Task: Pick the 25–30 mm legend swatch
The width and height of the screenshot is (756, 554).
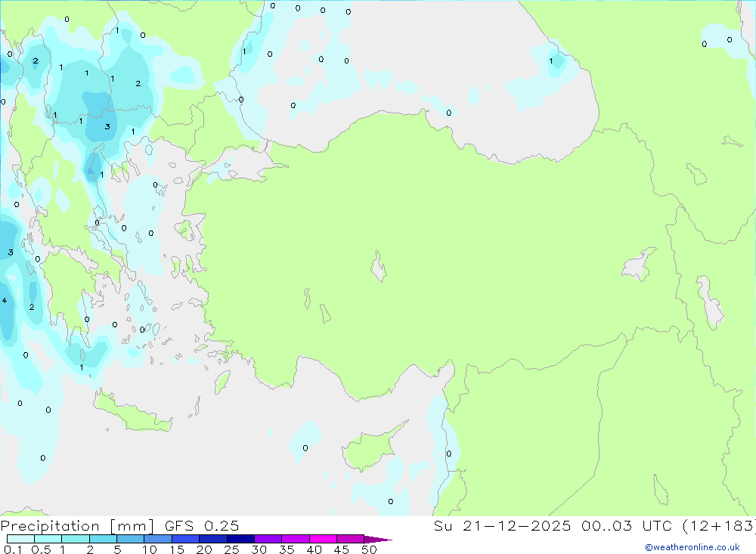Action: pos(240,539)
